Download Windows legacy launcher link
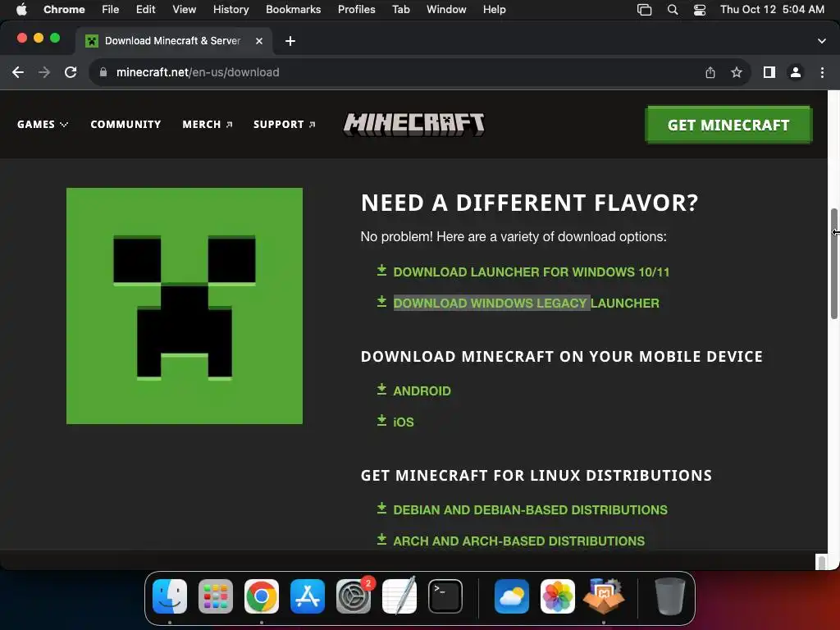Screen dimensions: 840x630 tap(526, 304)
